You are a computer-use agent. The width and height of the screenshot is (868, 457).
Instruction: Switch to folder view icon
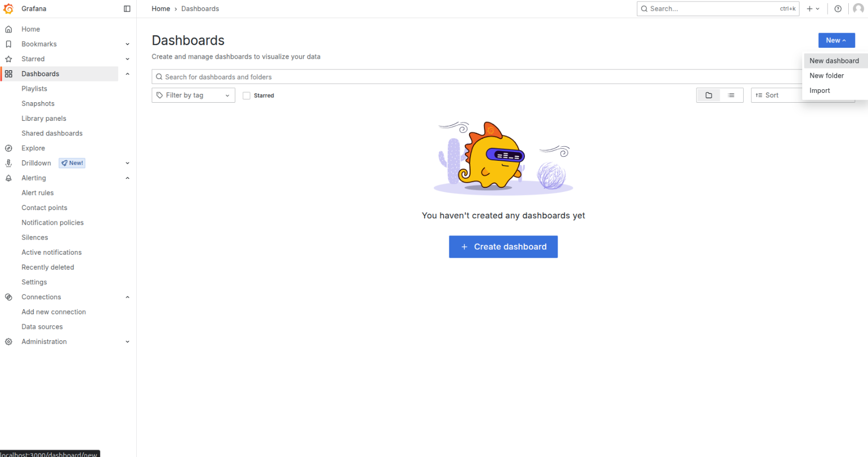708,95
